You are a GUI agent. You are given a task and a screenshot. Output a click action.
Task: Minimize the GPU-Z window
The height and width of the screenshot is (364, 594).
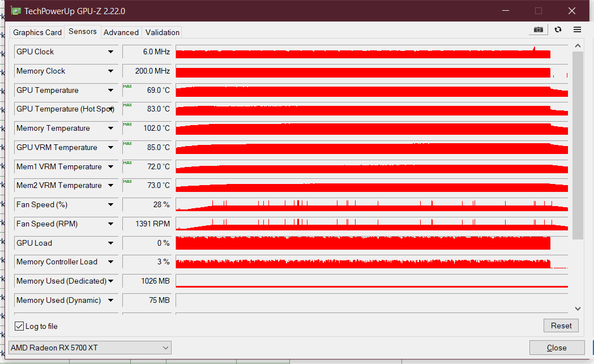pos(505,11)
